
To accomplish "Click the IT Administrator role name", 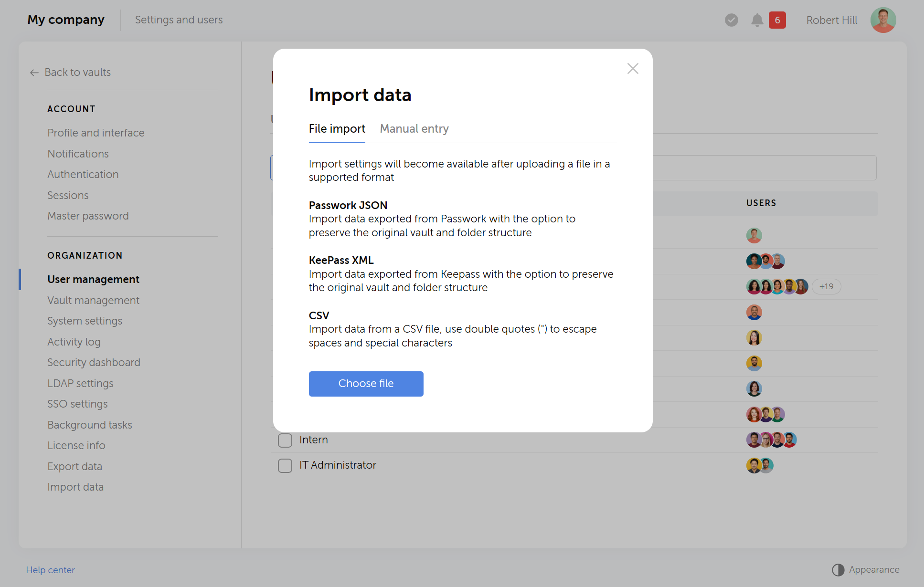I will point(338,465).
